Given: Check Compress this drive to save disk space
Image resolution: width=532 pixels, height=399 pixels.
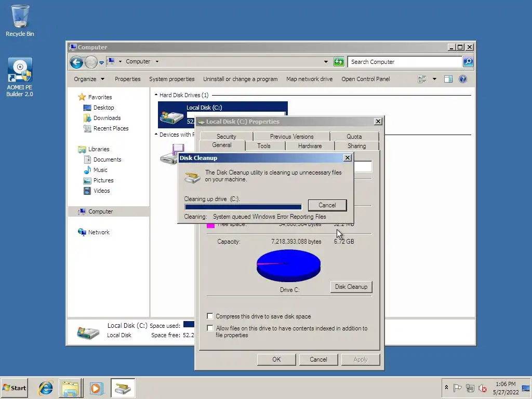Looking at the screenshot, I should 210,316.
